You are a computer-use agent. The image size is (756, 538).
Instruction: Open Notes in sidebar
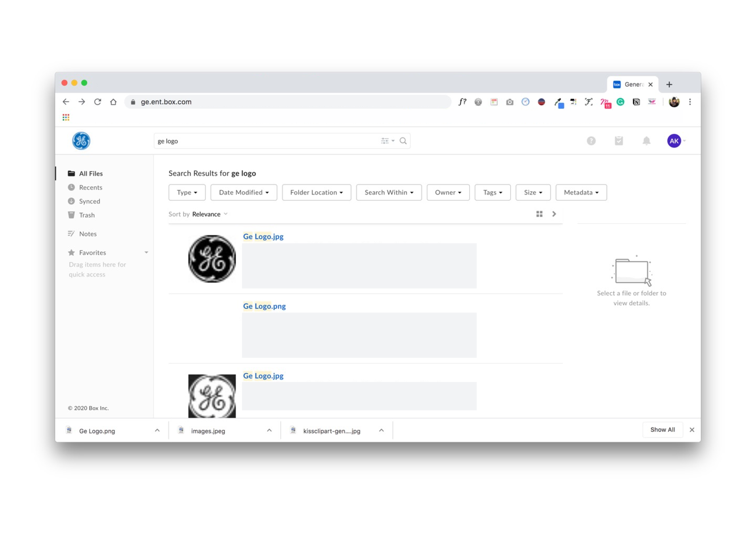point(88,234)
